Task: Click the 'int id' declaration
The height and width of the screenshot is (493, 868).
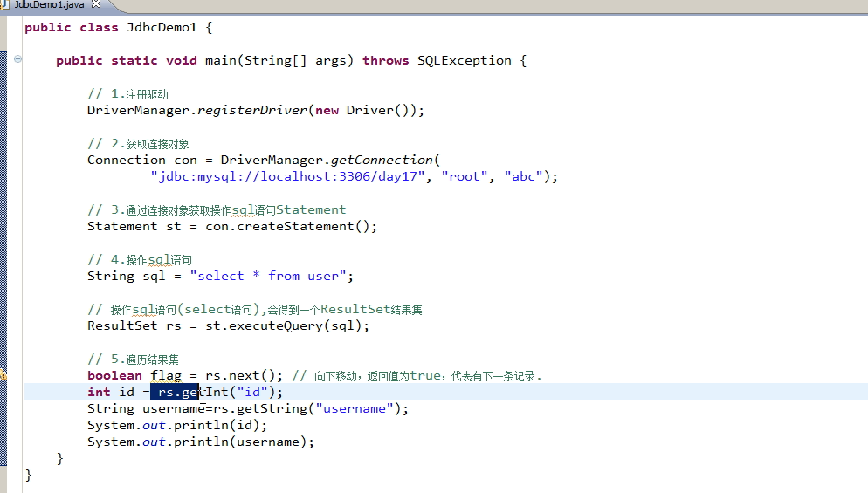Action: point(111,393)
